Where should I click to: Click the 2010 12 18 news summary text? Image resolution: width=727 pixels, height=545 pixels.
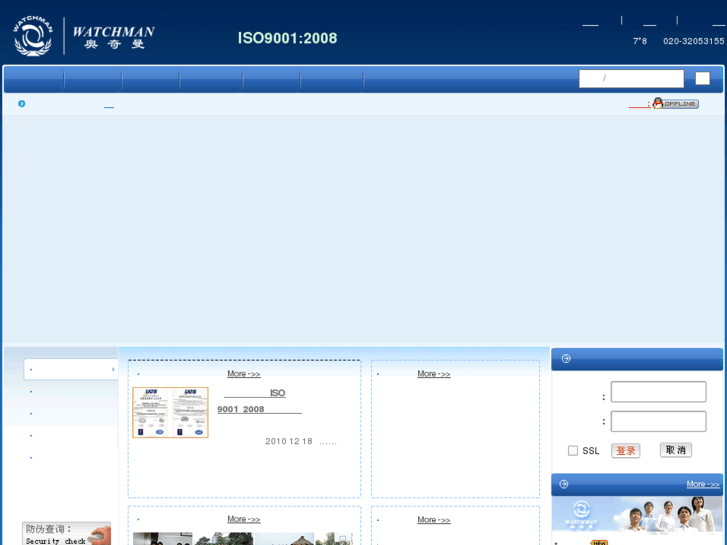pyautogui.click(x=300, y=442)
